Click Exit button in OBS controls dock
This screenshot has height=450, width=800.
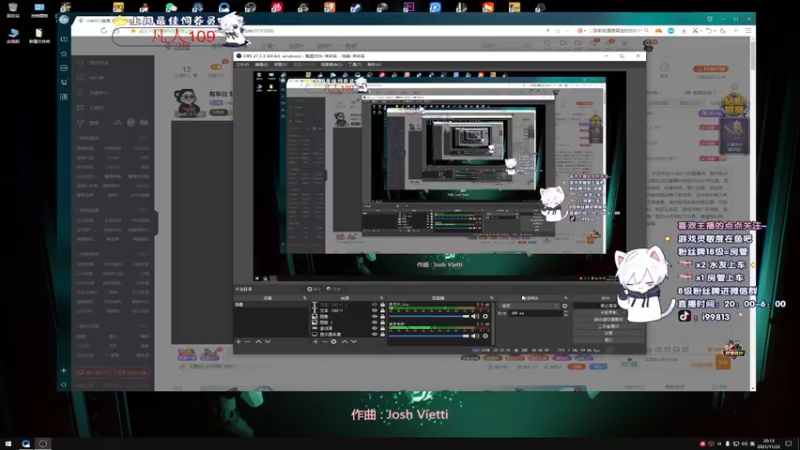[608, 339]
